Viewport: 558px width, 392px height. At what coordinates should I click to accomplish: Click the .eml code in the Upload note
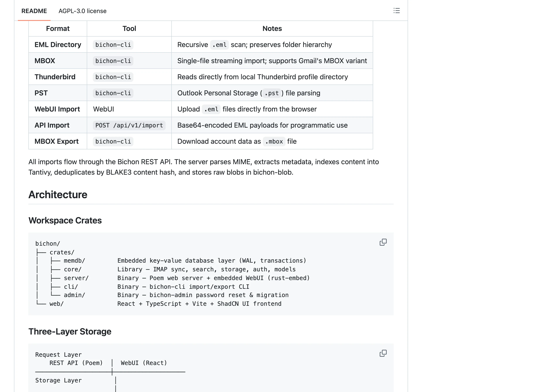click(211, 109)
